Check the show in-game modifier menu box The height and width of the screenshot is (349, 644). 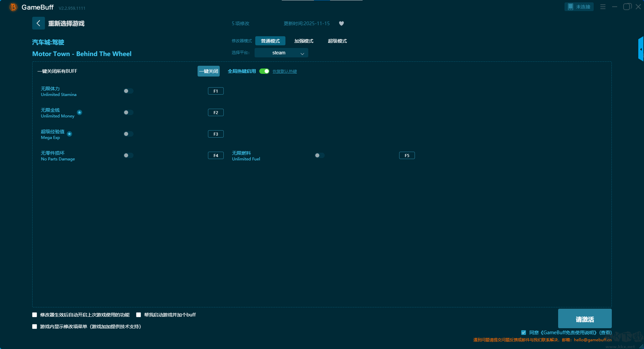(35, 327)
